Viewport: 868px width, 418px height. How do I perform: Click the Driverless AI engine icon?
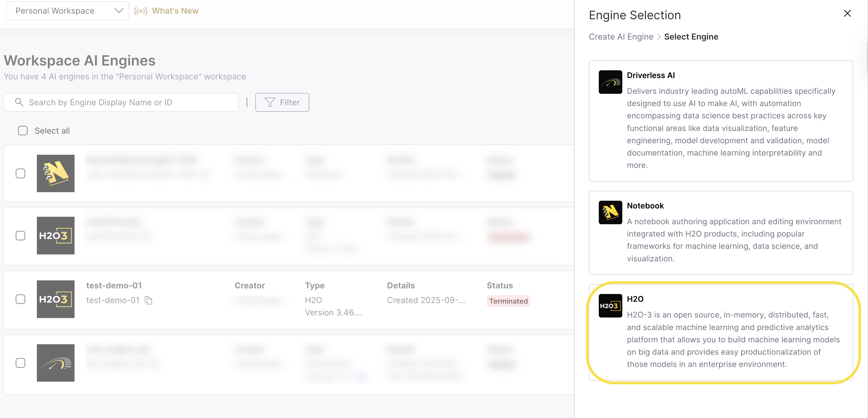pos(610,82)
